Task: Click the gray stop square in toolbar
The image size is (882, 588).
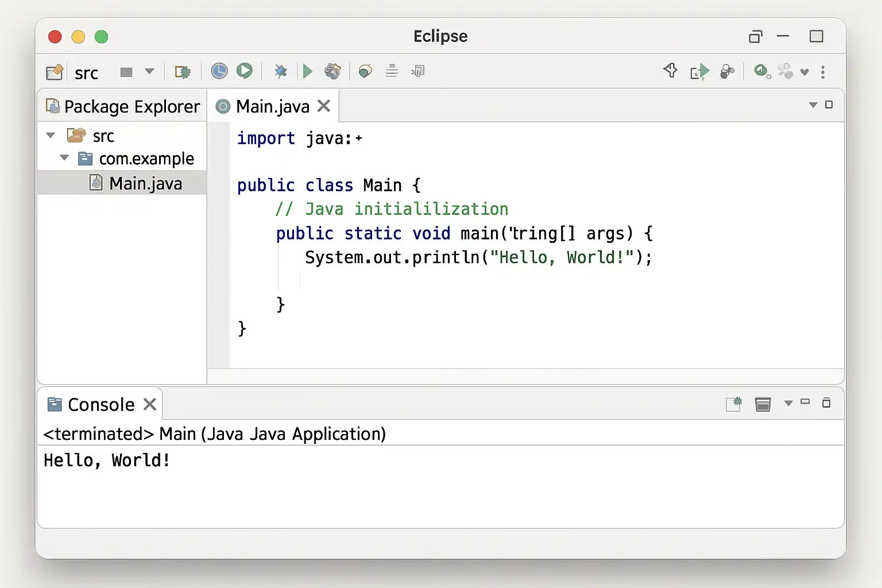Action: click(126, 72)
